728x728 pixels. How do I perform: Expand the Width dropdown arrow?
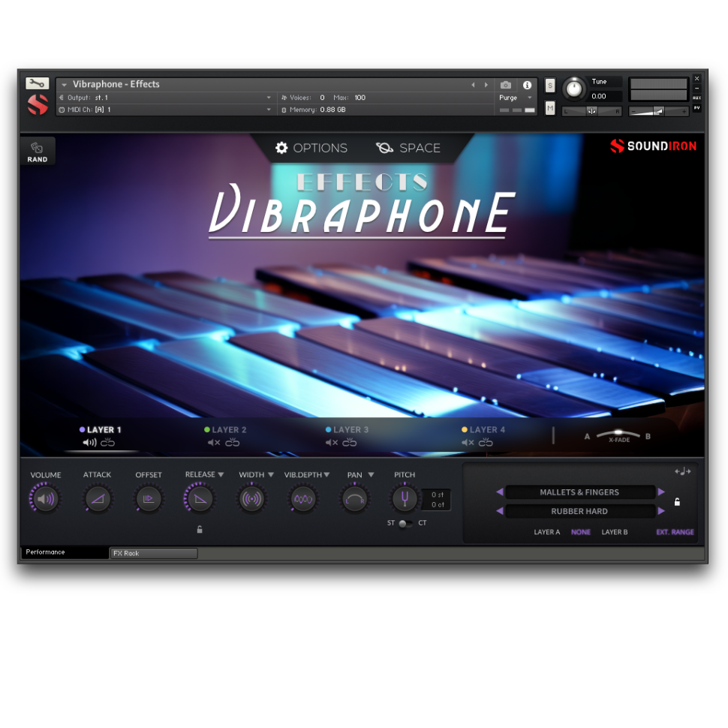pos(271,474)
